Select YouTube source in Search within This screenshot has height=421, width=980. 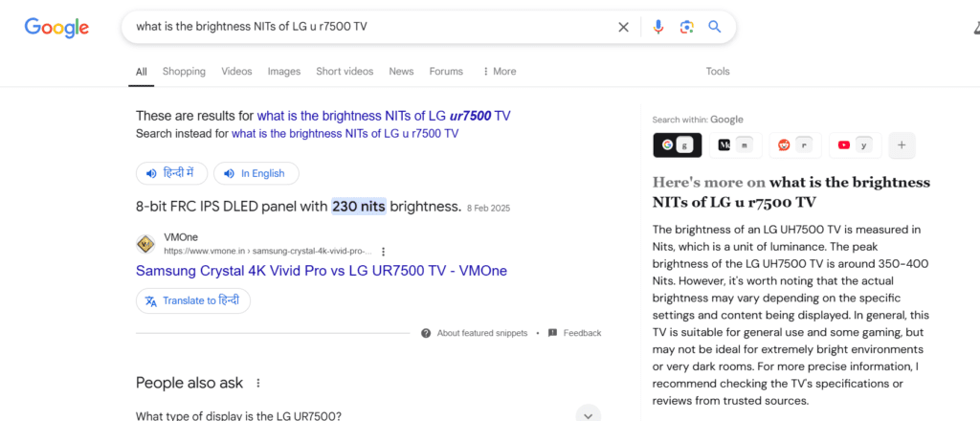[x=855, y=144]
